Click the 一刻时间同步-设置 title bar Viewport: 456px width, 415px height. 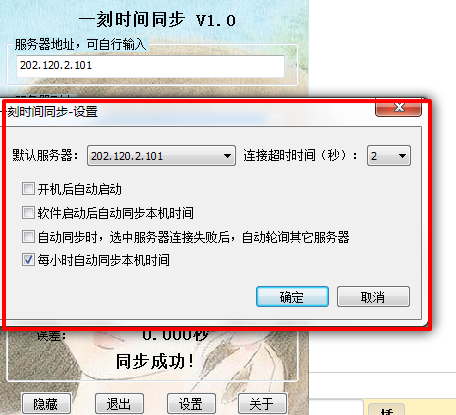[190, 112]
